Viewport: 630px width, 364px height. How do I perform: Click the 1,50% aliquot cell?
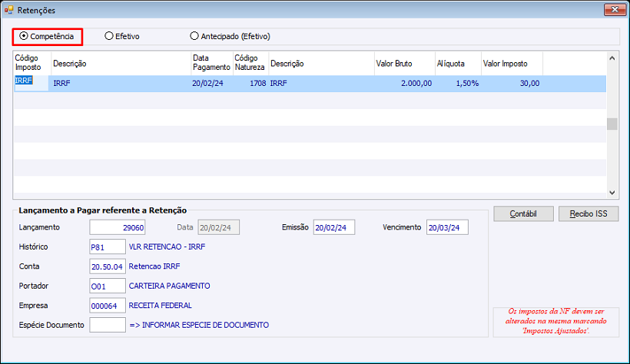pyautogui.click(x=458, y=83)
